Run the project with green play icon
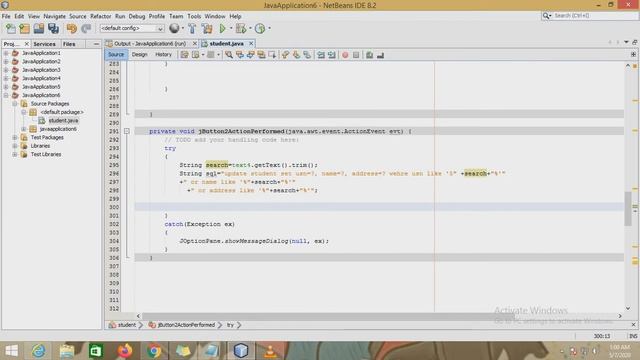640x360 pixels. (x=222, y=28)
